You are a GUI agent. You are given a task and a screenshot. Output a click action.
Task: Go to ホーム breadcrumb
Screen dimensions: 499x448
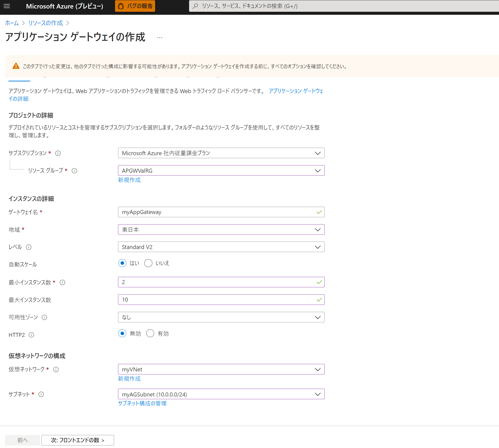pyautogui.click(x=12, y=23)
